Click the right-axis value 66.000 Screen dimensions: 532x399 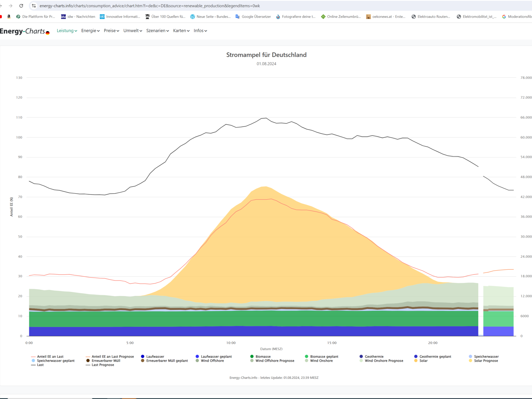(x=526, y=117)
